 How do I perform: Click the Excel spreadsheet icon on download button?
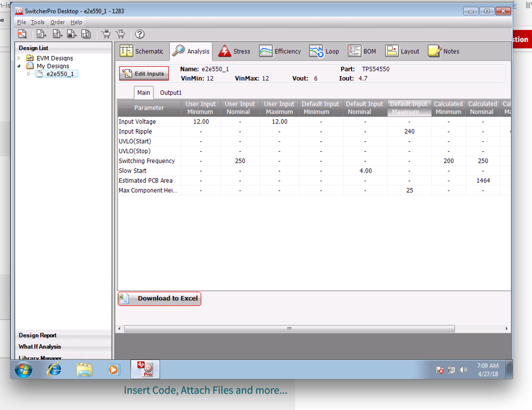click(x=124, y=299)
